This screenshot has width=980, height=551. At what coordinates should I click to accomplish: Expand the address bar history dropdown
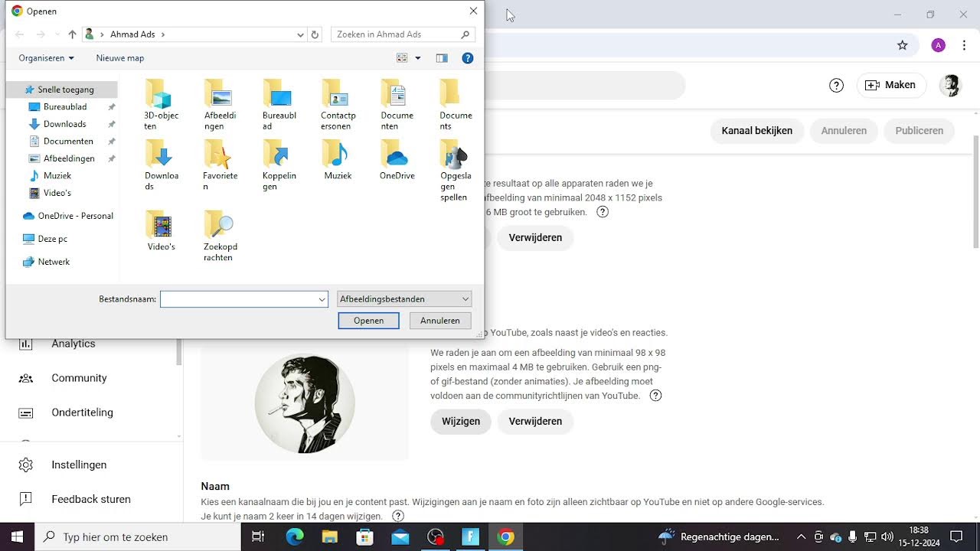point(300,34)
